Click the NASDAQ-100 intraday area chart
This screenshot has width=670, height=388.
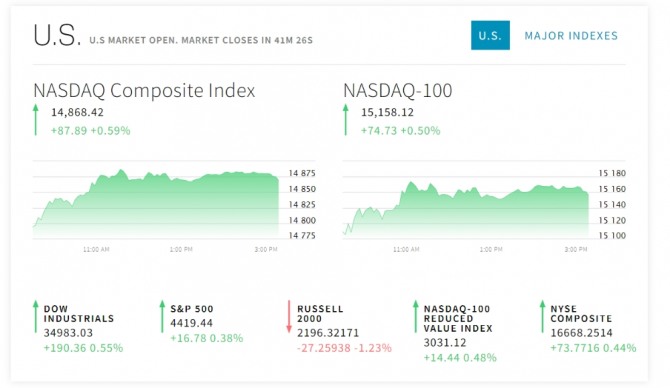(466, 209)
